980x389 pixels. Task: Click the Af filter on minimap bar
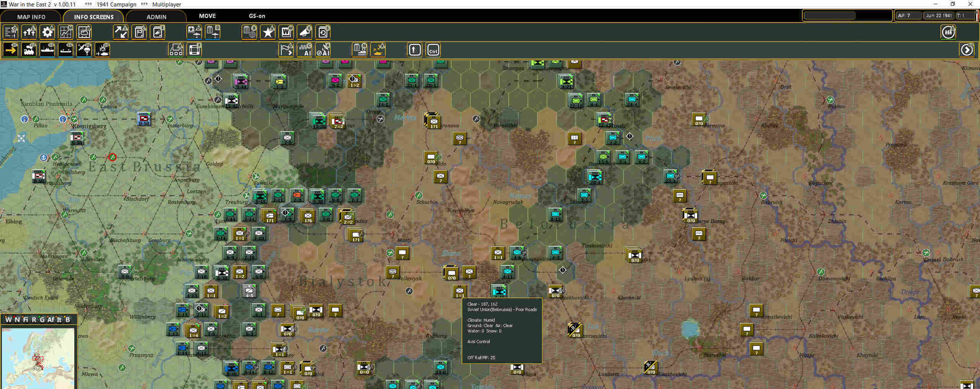[51, 320]
